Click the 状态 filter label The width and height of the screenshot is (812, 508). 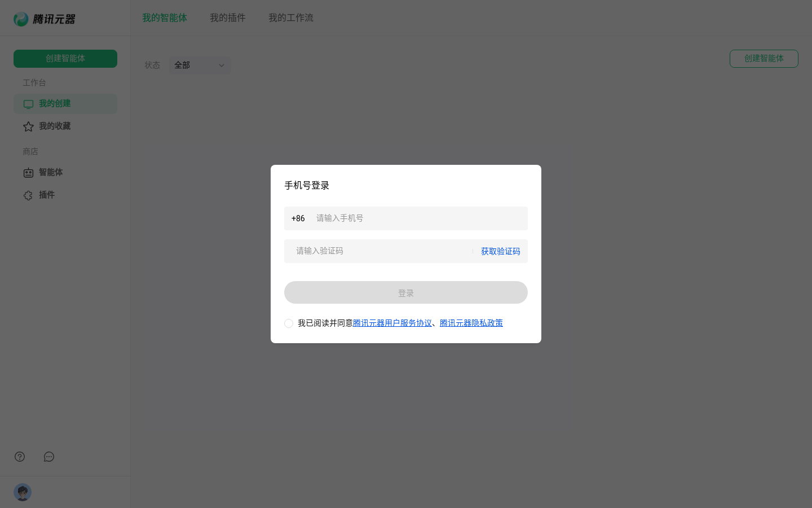152,65
